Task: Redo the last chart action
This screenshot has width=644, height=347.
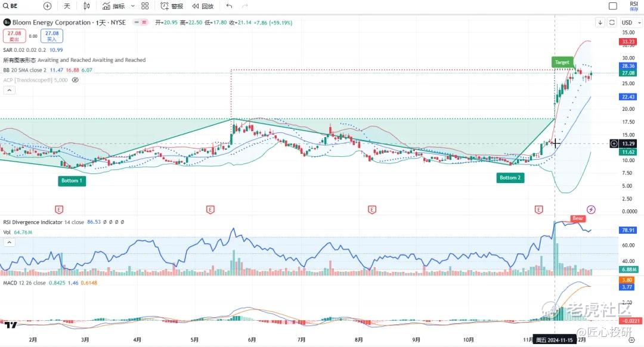Action: [245, 6]
